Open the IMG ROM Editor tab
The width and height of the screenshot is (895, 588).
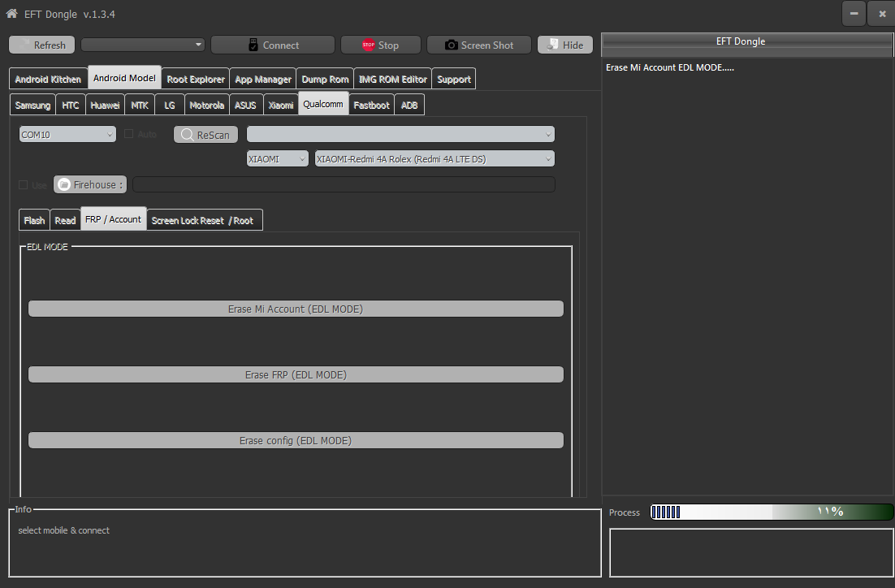pyautogui.click(x=393, y=79)
